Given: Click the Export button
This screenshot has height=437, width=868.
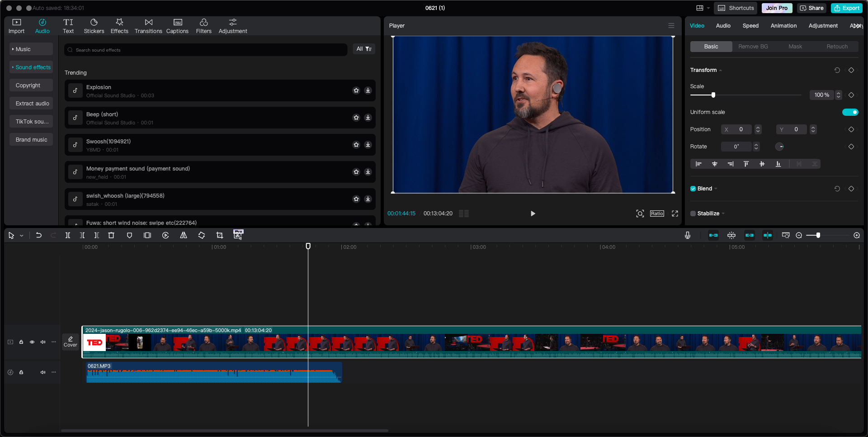Looking at the screenshot, I should (846, 8).
